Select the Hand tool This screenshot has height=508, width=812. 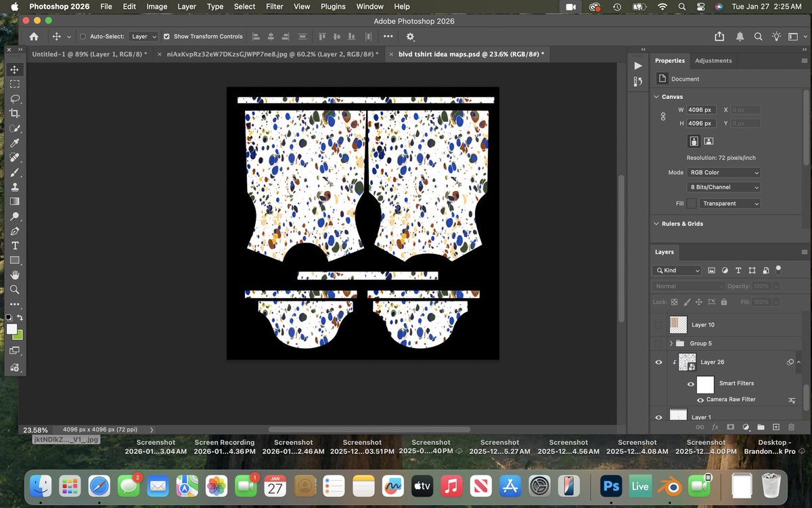click(15, 274)
